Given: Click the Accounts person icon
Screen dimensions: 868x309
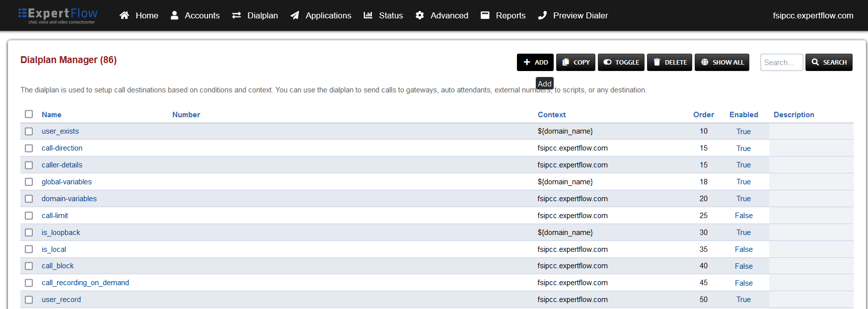Looking at the screenshot, I should [x=174, y=15].
